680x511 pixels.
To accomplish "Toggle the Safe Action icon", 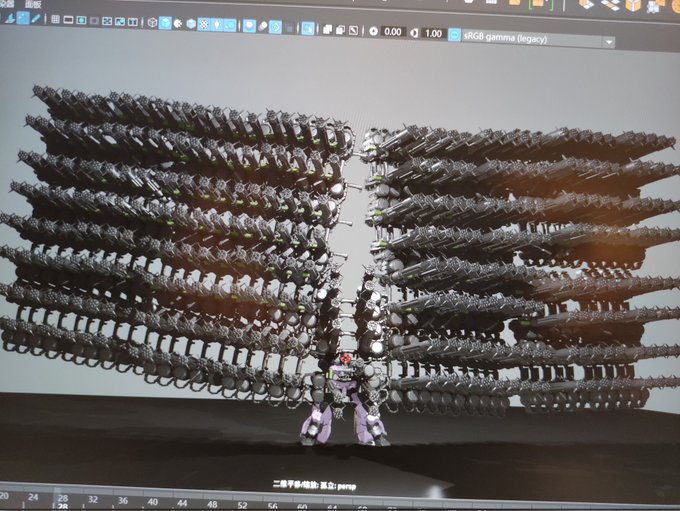I will (120, 22).
